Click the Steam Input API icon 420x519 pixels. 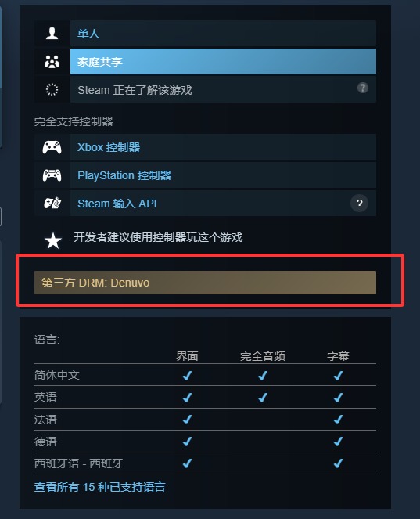(x=52, y=203)
